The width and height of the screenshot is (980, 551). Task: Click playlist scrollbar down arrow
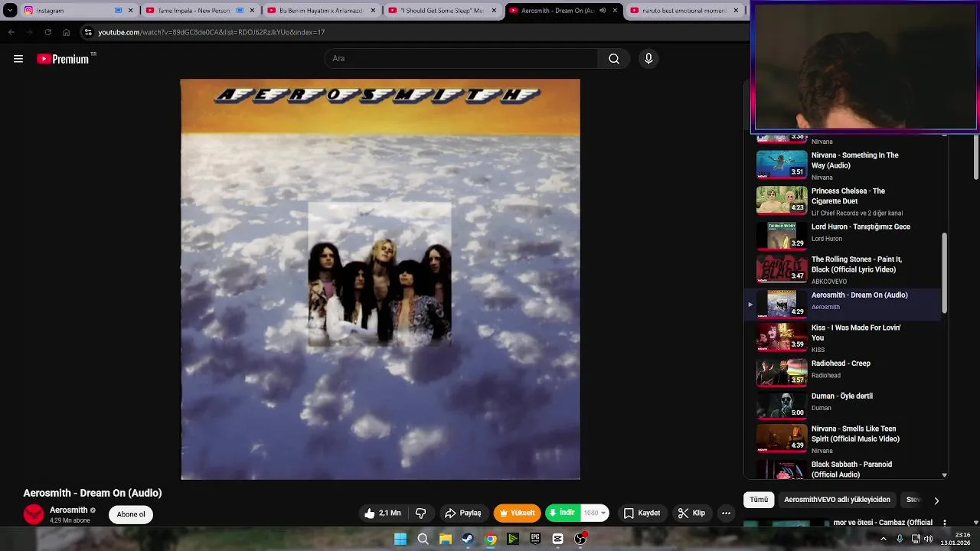pos(944,475)
